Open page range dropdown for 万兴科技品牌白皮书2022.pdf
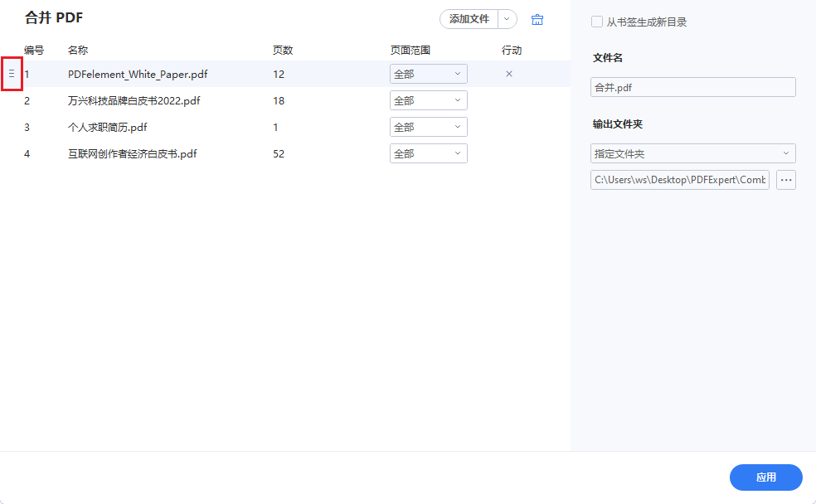The image size is (816, 504). point(428,100)
